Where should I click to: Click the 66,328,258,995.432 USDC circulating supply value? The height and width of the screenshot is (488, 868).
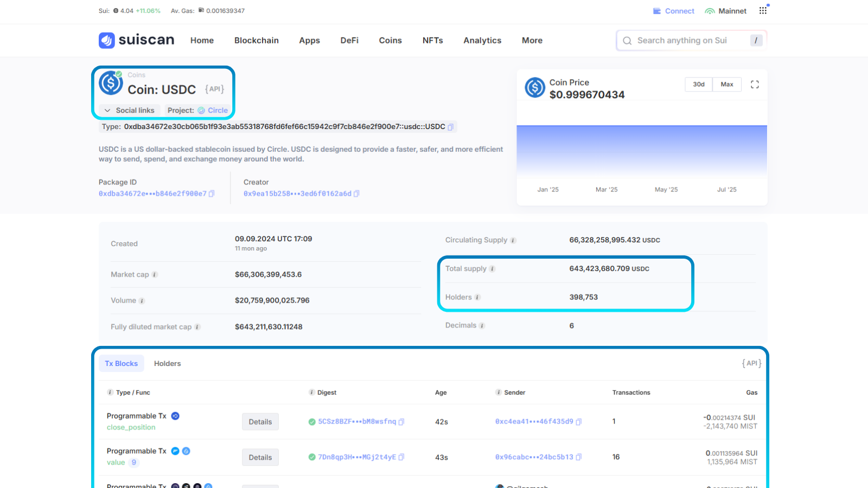pyautogui.click(x=615, y=240)
